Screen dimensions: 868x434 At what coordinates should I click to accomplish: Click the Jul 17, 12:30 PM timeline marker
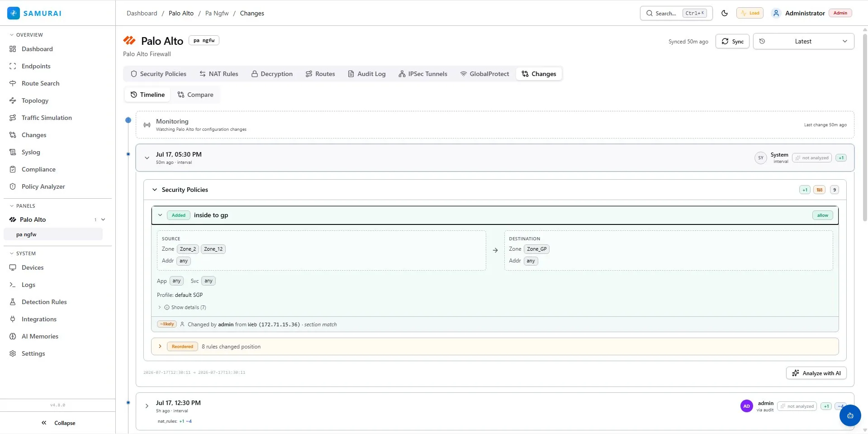[128, 402]
